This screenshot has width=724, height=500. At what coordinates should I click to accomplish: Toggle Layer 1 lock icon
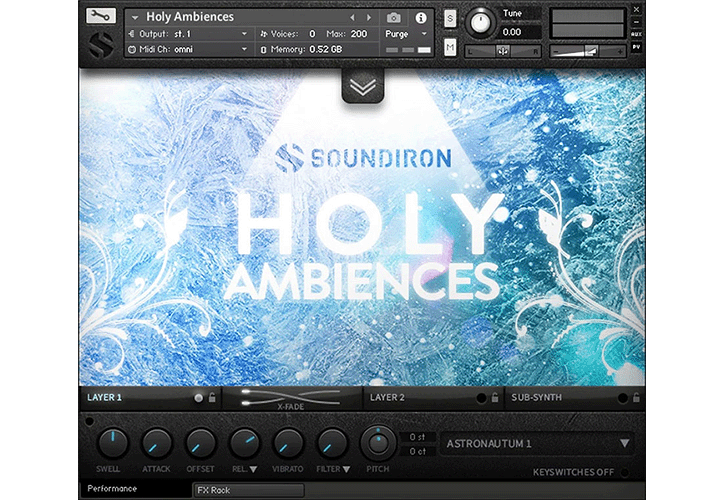[212, 397]
